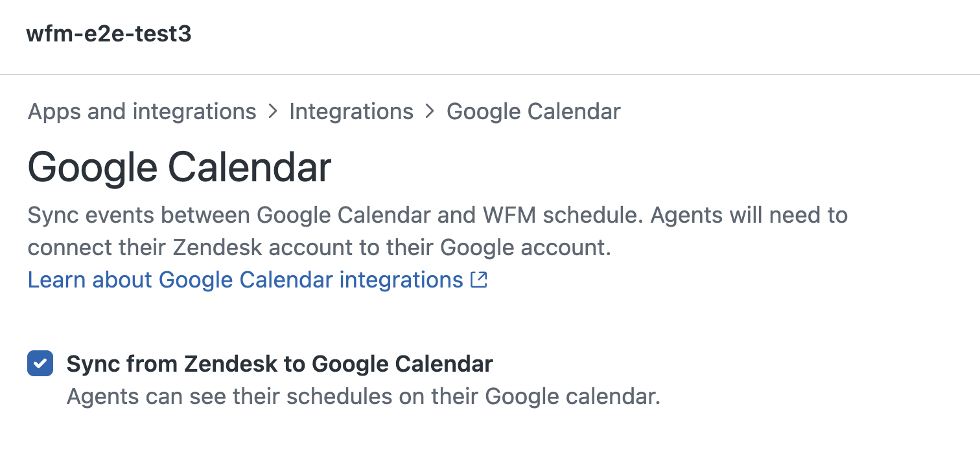Click chevron after Apps and integrations breadcrumb

[x=273, y=111]
